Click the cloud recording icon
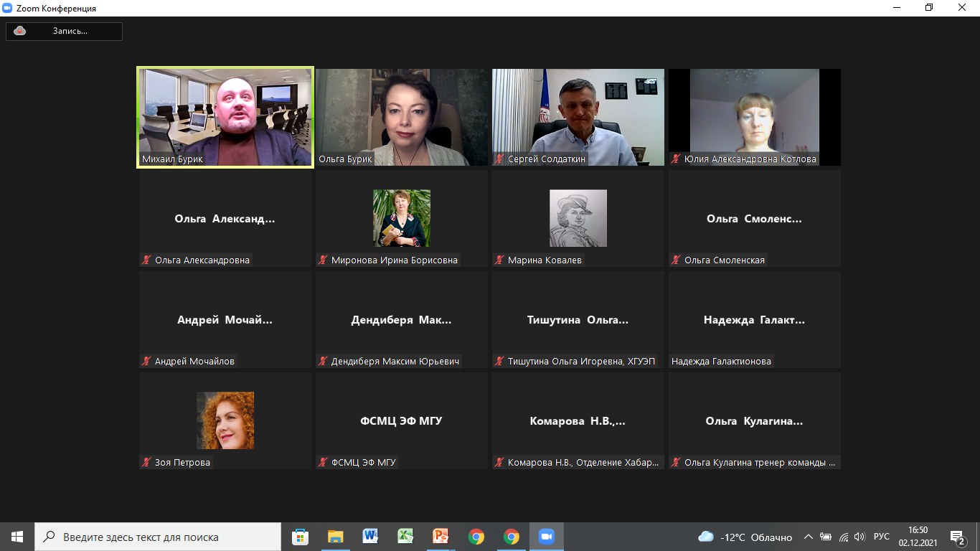The height and width of the screenshot is (551, 980). (x=20, y=31)
